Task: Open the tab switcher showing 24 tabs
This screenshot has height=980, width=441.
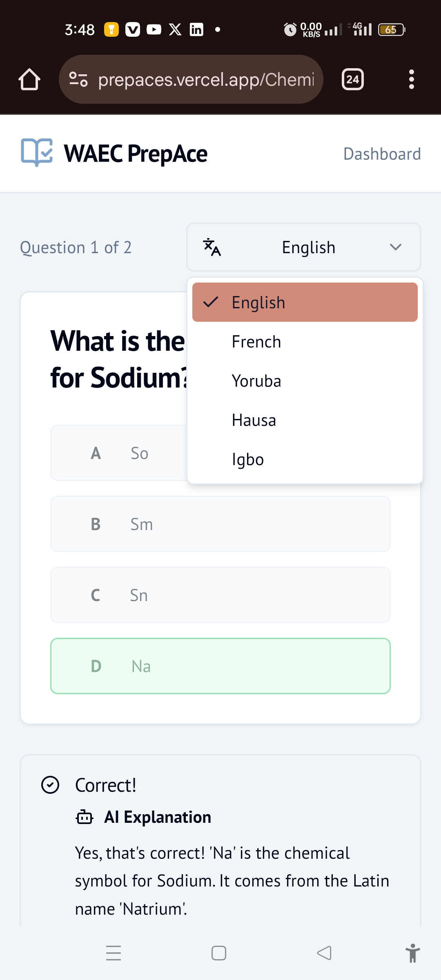Action: point(352,79)
